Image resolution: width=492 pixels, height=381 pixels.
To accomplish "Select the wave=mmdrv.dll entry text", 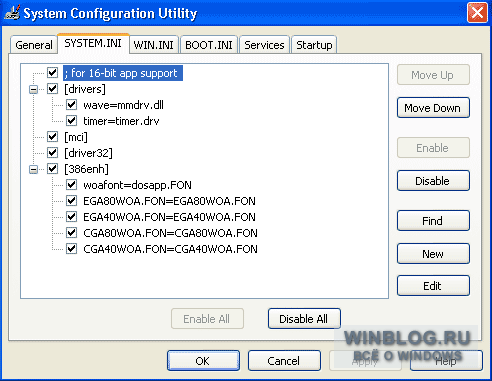I will 124,105.
